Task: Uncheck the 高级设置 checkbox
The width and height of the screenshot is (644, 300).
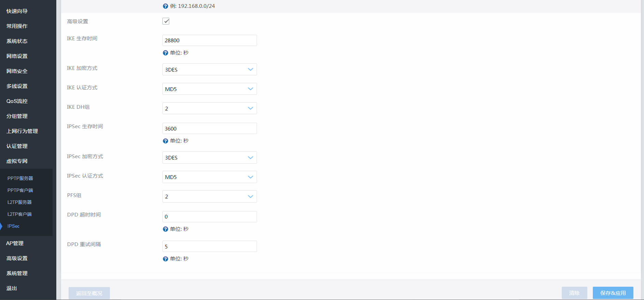Action: [x=166, y=21]
